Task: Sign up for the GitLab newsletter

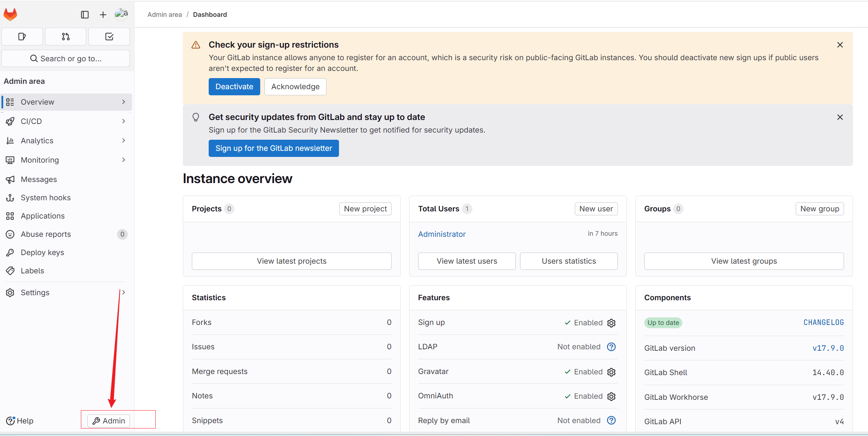Action: [x=274, y=148]
